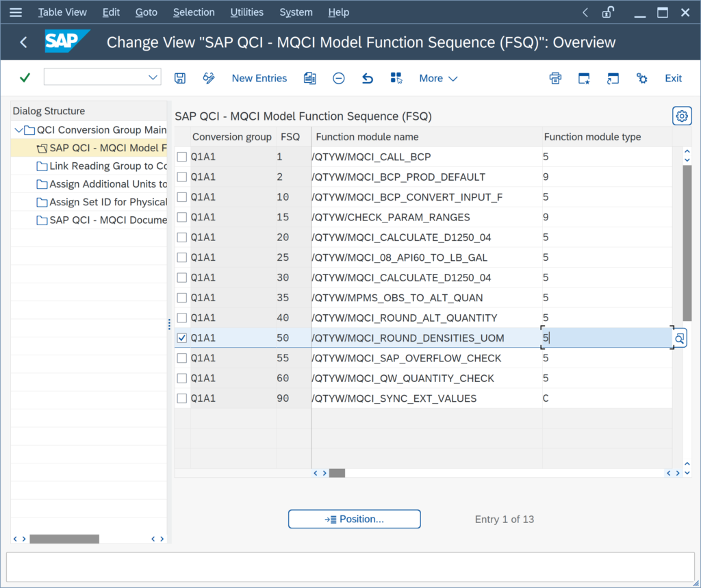
Task: Click the green checkmark Enter icon
Action: [25, 78]
